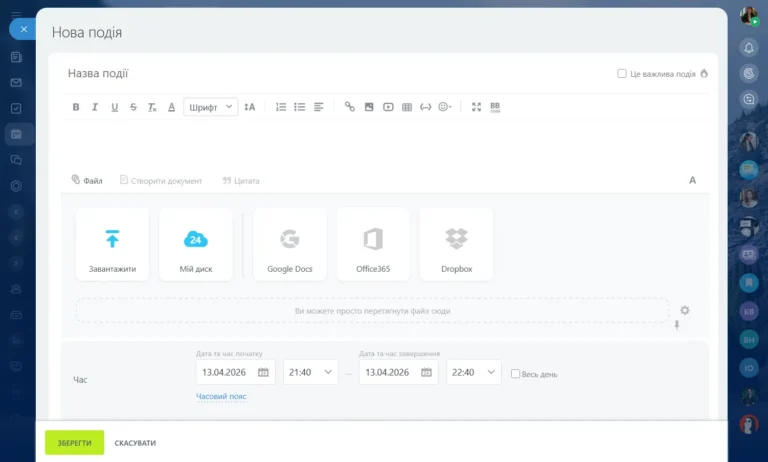Screen dimensions: 768x462
Task: Choose the Dropbox file source
Action: click(x=456, y=244)
